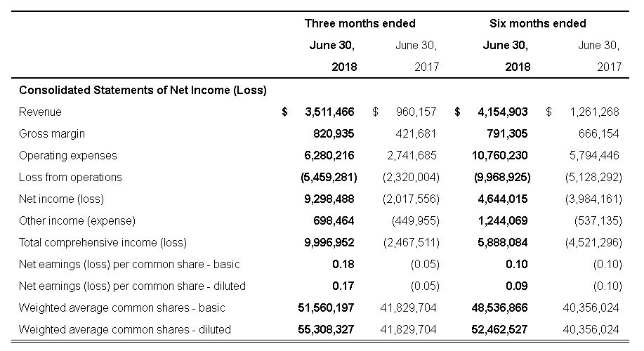The image size is (644, 351).
Task: Click the gross margin value 820,935
Action: 334,133
